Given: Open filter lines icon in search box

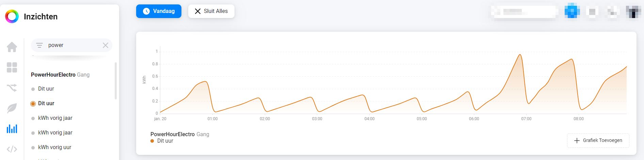Looking at the screenshot, I should point(39,45).
